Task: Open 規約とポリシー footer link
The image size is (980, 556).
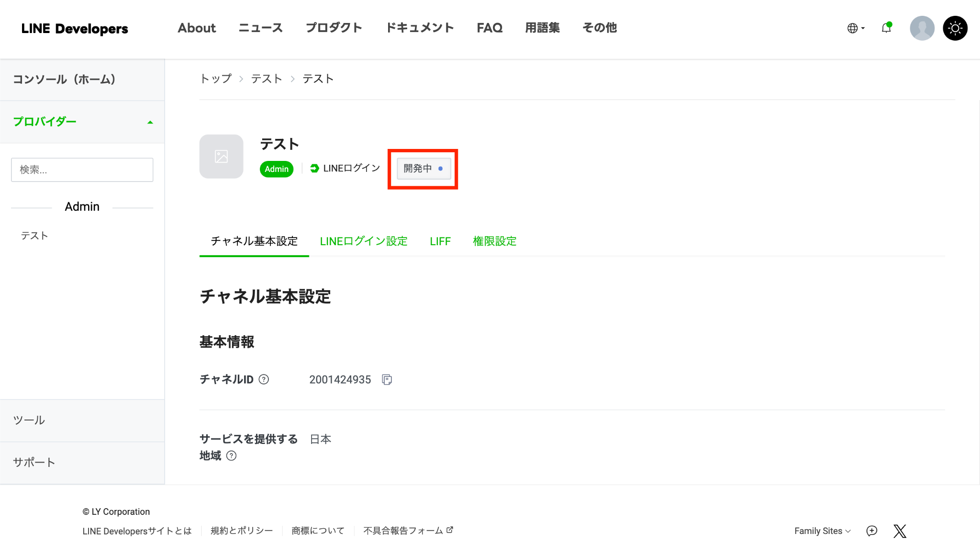Action: click(x=242, y=531)
